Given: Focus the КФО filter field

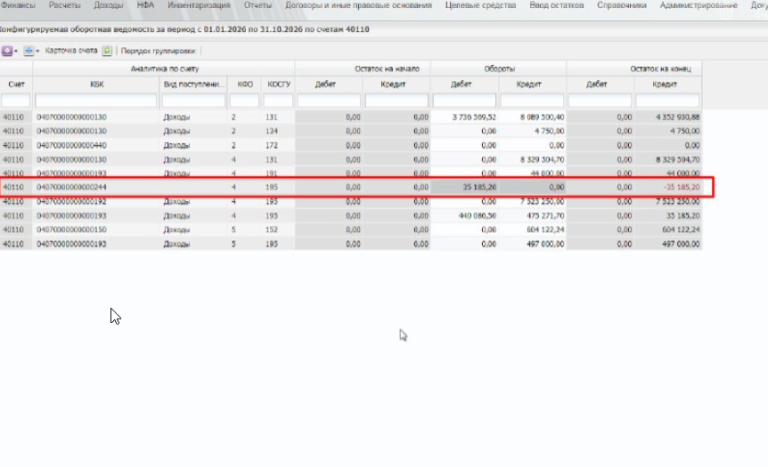Looking at the screenshot, I should (x=244, y=101).
